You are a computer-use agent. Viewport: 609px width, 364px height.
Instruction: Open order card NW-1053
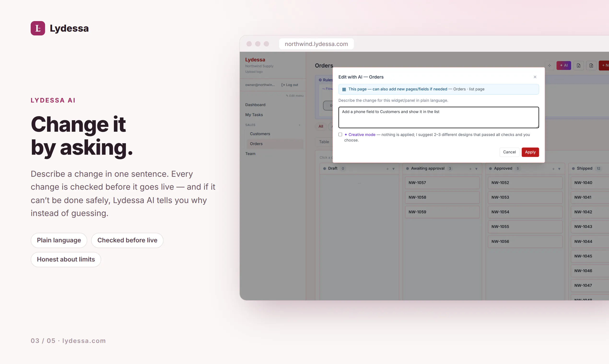click(525, 198)
